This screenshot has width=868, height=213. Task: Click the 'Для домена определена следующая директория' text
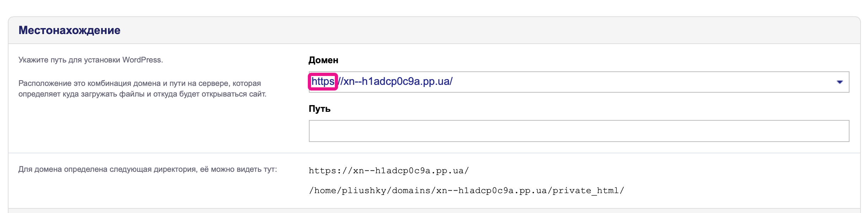(x=148, y=169)
